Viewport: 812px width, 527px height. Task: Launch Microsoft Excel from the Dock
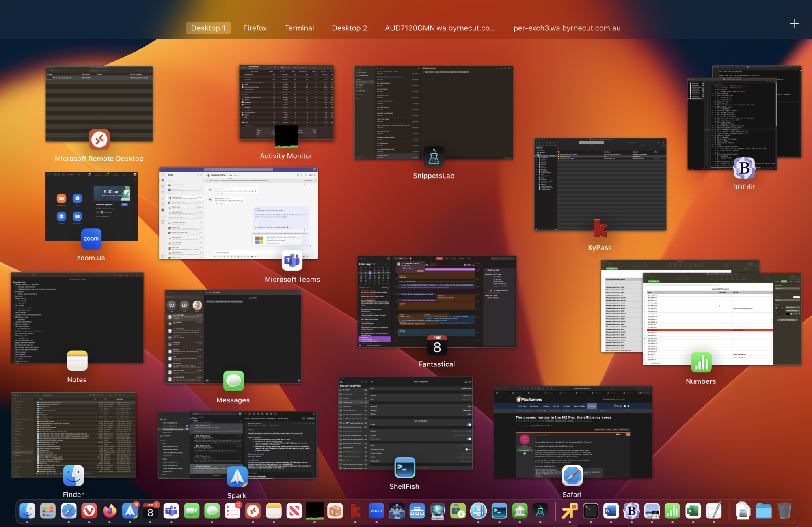pyautogui.click(x=693, y=511)
